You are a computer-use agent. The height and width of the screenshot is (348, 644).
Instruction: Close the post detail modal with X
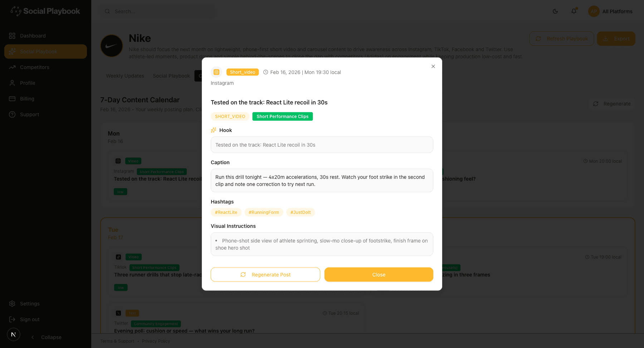[x=433, y=67]
